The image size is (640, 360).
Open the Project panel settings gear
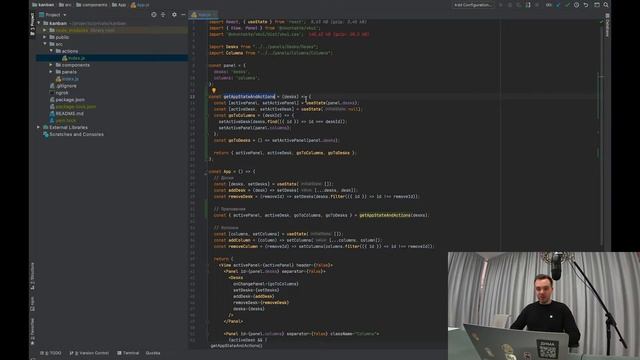coord(174,15)
